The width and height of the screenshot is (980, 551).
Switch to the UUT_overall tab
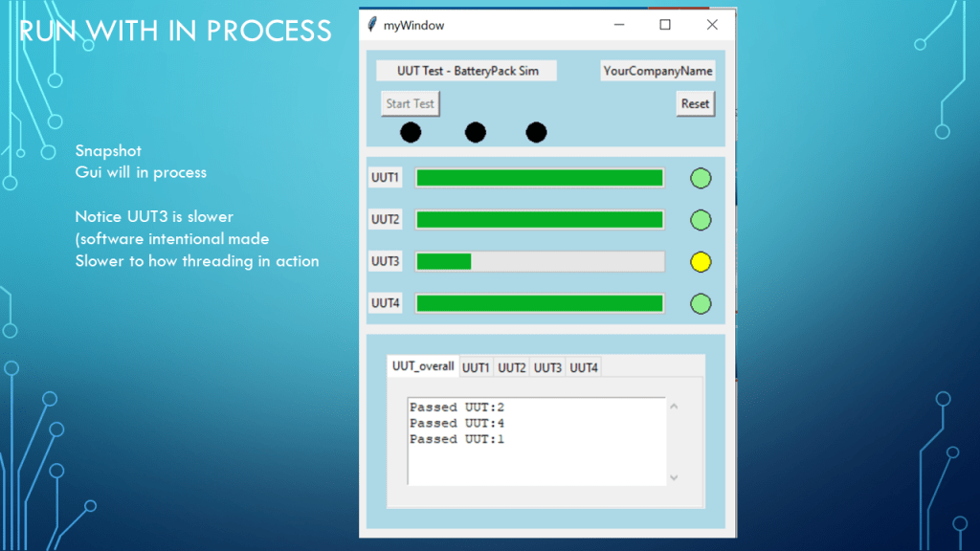(x=423, y=366)
